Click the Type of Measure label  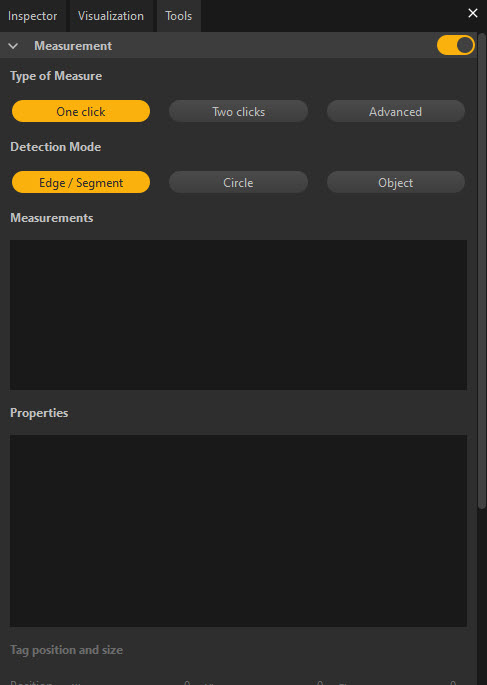(56, 76)
